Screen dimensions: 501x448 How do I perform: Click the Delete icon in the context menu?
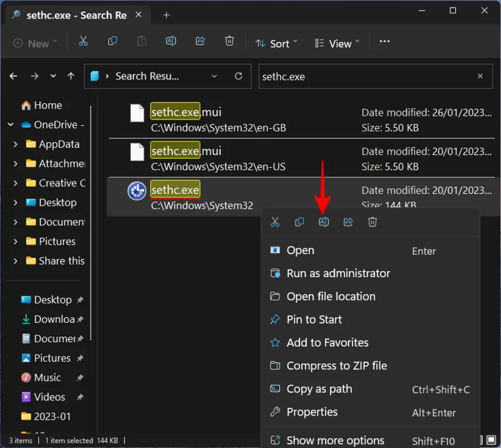point(373,221)
